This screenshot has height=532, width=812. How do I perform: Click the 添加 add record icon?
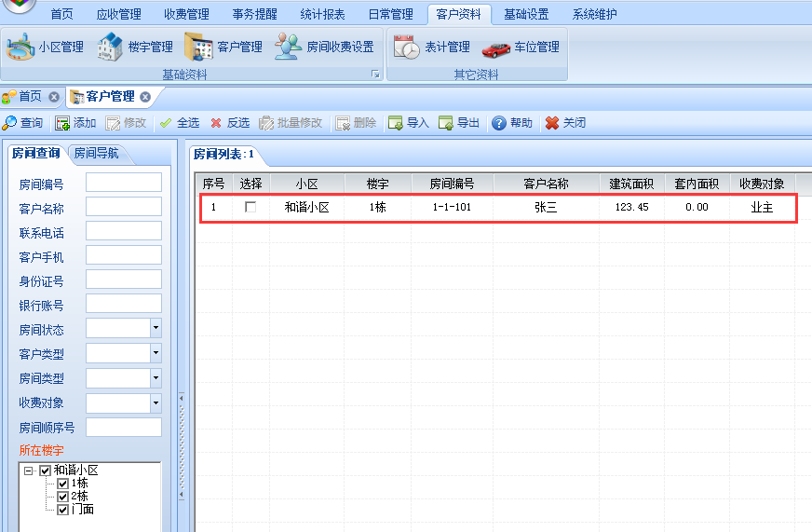62,123
